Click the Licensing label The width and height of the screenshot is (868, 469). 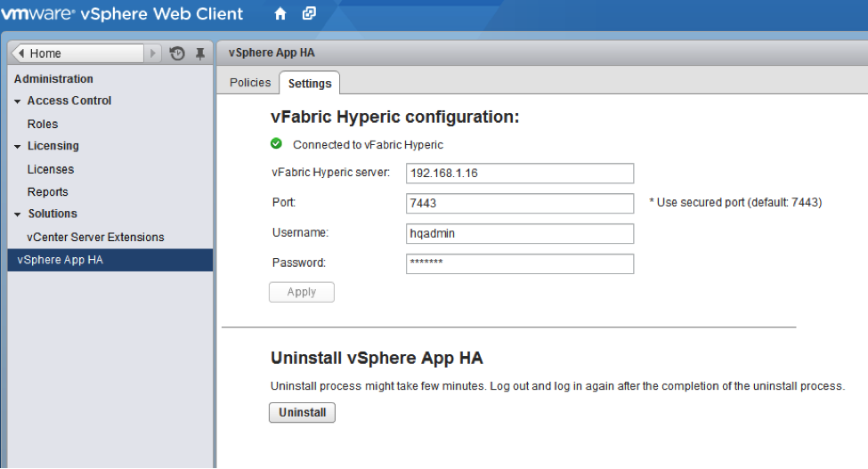point(53,146)
